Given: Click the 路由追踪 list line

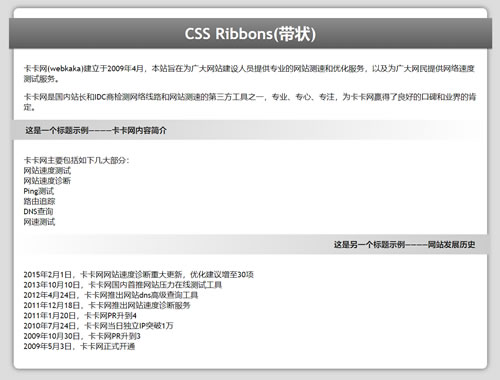Looking at the screenshot, I should (x=39, y=201).
